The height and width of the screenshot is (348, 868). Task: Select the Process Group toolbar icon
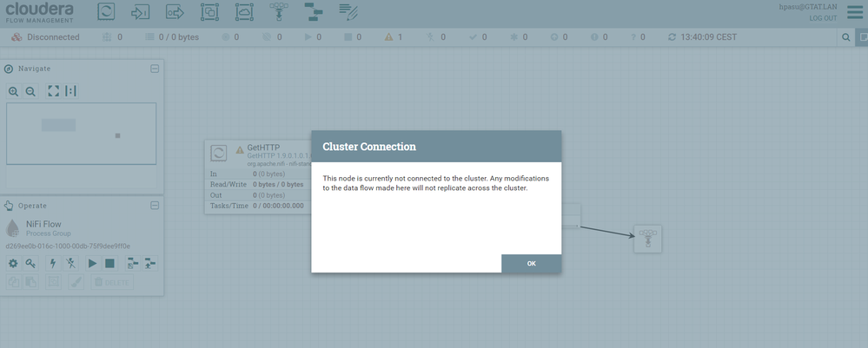[209, 11]
